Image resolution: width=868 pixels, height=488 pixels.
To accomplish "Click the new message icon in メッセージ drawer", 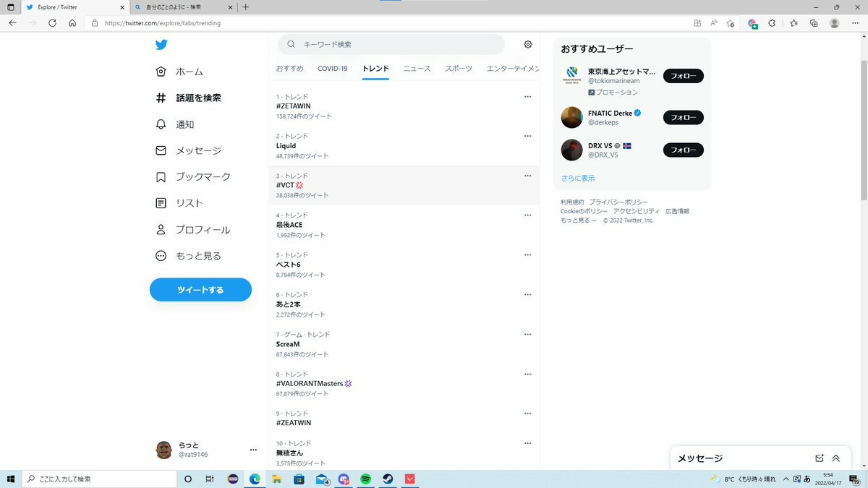I will point(820,458).
